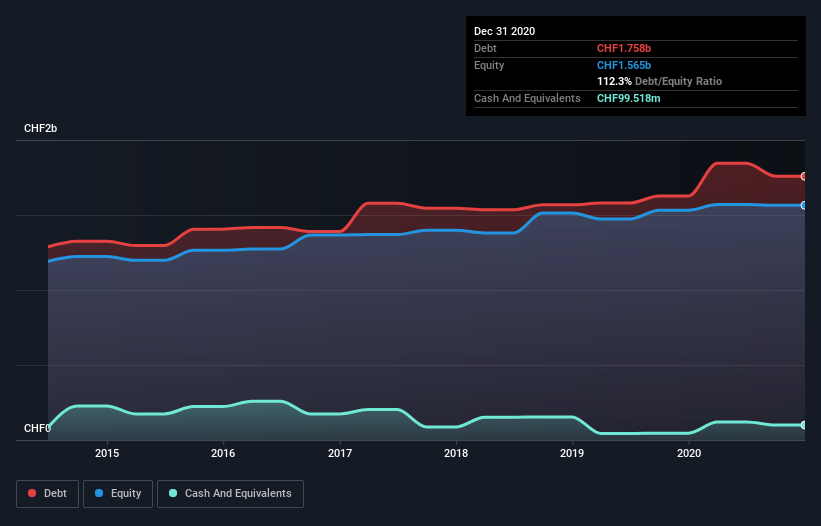Click the 2017 x-axis label
The height and width of the screenshot is (526, 821).
[340, 453]
